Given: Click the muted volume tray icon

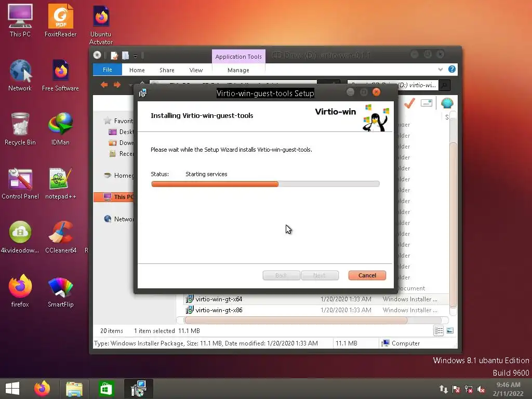Looking at the screenshot, I should tap(481, 389).
